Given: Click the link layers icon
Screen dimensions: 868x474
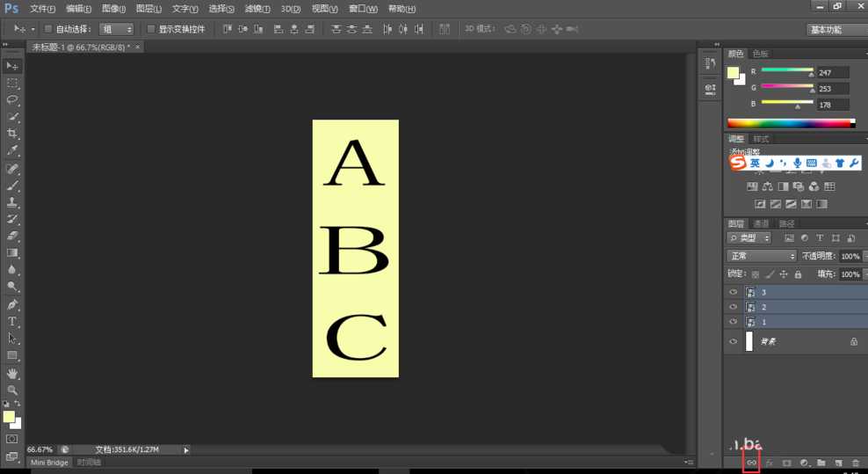Looking at the screenshot, I should coord(751,463).
